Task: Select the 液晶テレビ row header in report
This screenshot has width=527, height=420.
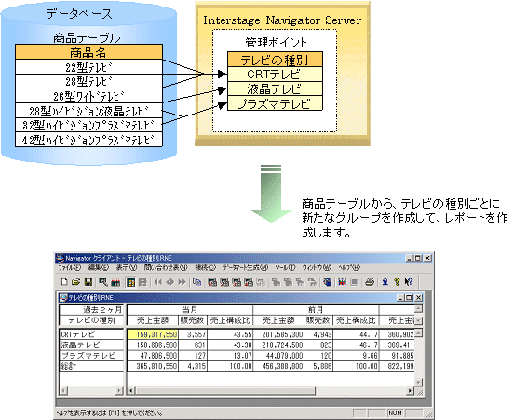Action: pyautogui.click(x=91, y=345)
